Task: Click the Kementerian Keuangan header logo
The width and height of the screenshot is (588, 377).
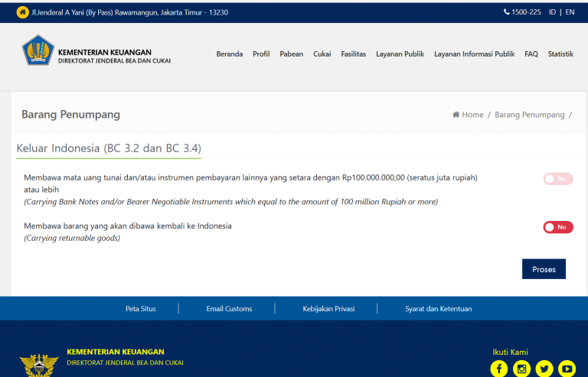Action: click(x=37, y=50)
